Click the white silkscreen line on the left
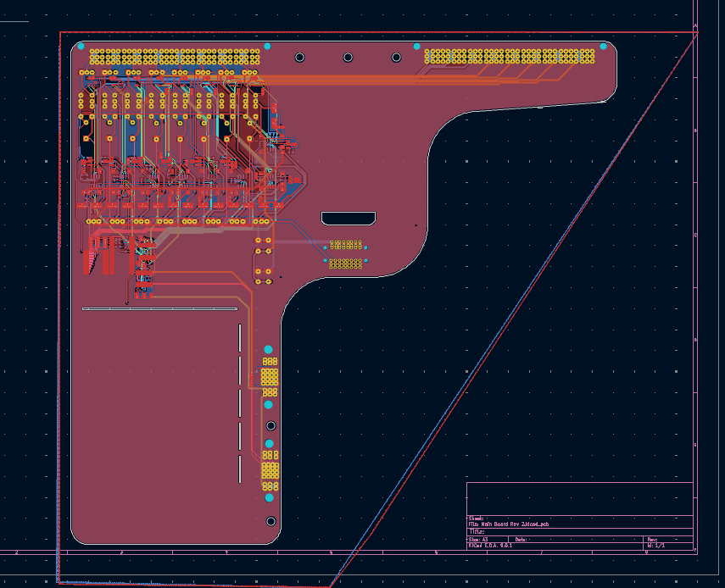 [157, 308]
